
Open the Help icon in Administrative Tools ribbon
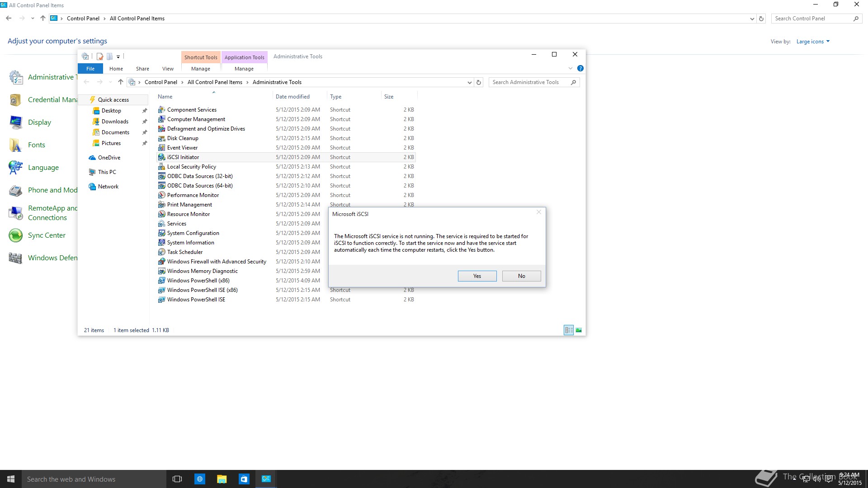(580, 68)
